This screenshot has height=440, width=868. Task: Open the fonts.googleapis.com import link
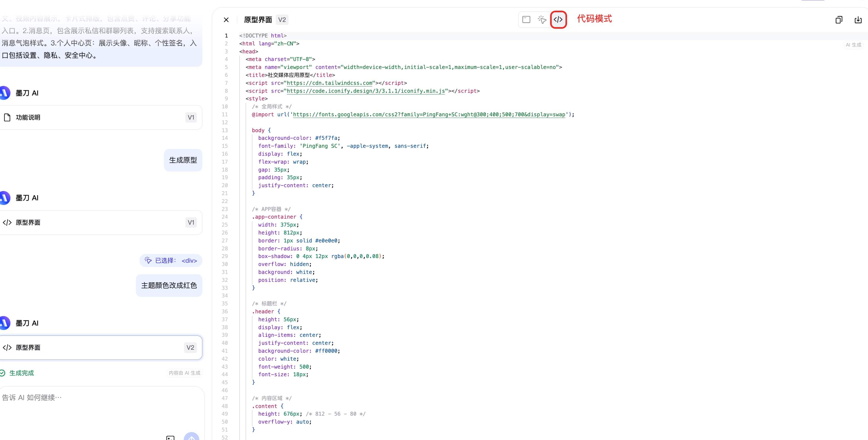click(429, 114)
